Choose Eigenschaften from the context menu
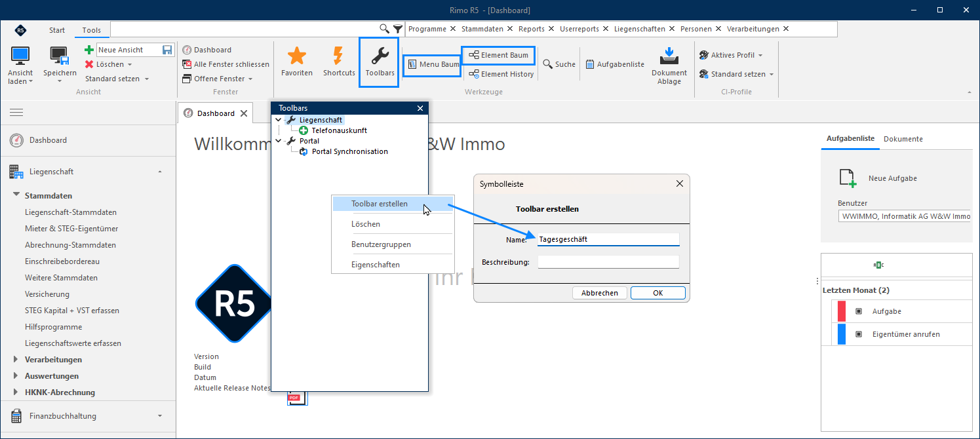The image size is (980, 439). pos(392,265)
